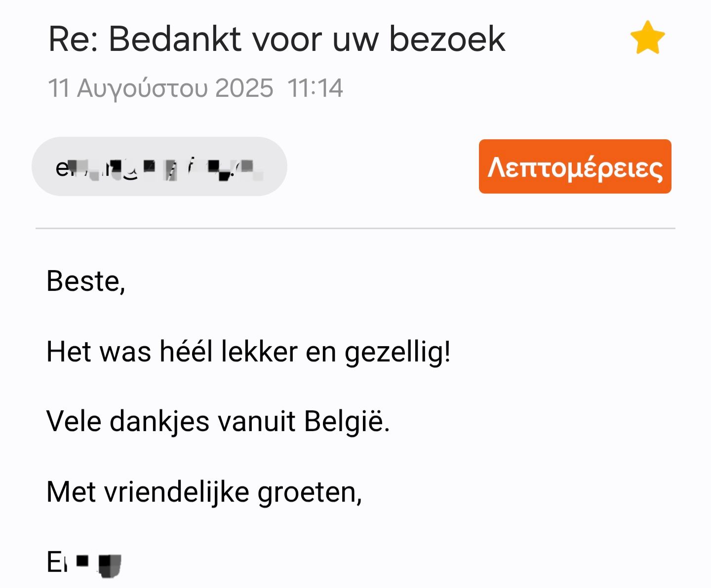Click the word "bezoek" in the subject

pos(447,39)
